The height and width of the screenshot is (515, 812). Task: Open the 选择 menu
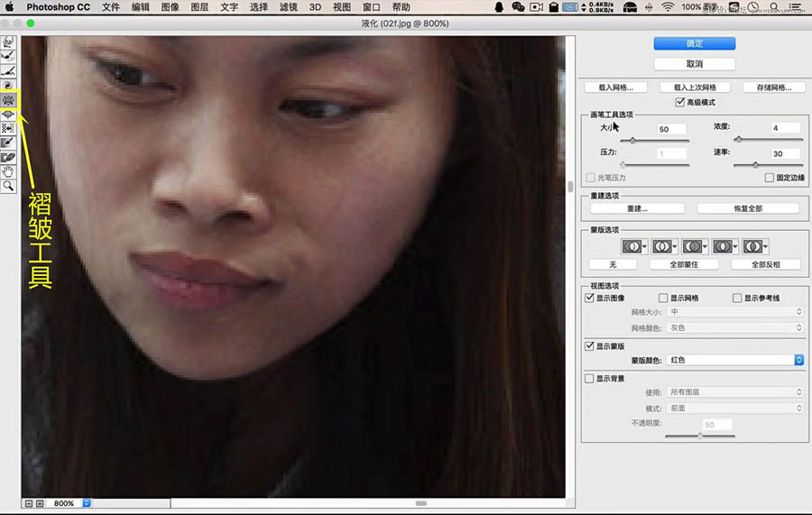tap(258, 6)
